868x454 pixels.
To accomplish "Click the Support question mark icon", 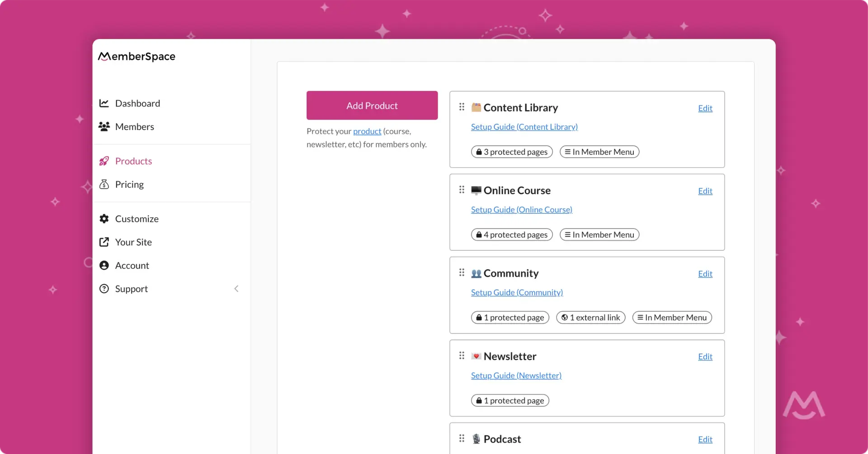I will pyautogui.click(x=104, y=289).
